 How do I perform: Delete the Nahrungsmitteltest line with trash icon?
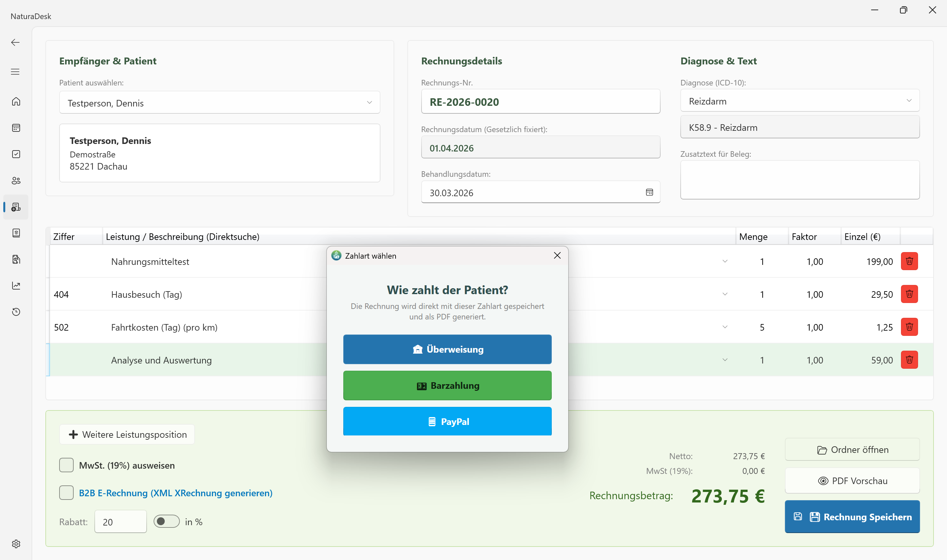coord(909,261)
